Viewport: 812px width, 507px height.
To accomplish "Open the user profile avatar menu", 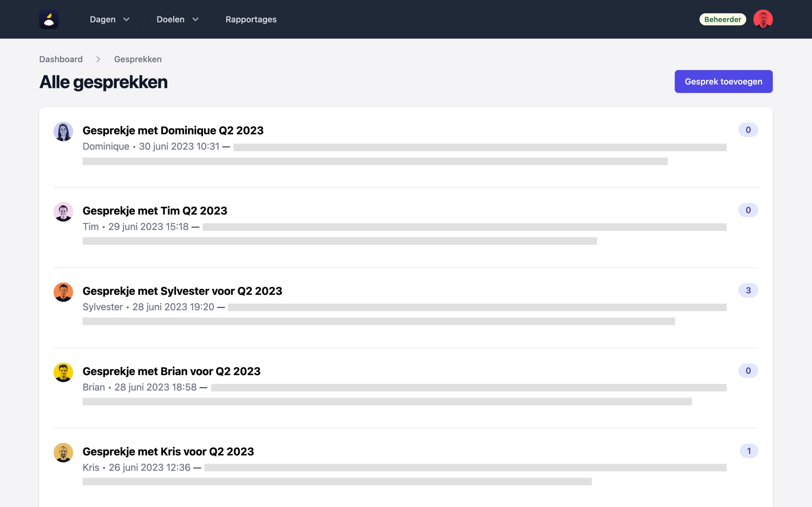I will 763,19.
